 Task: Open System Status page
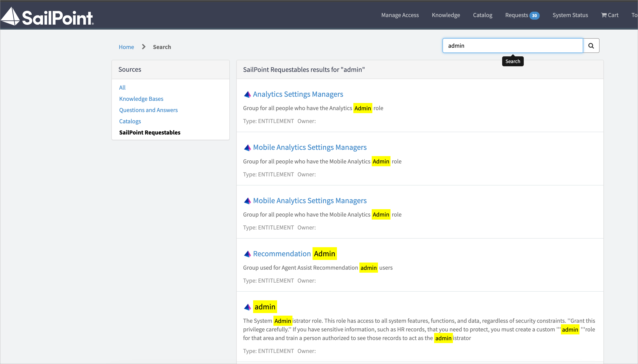coord(570,15)
